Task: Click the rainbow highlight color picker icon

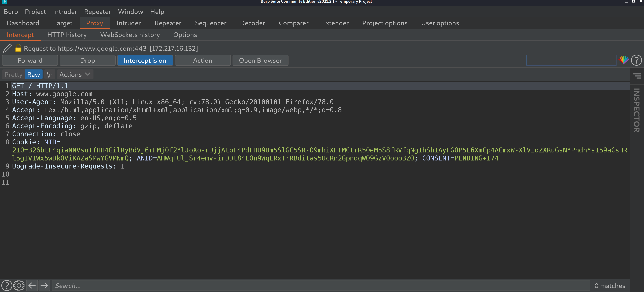Action: (624, 60)
